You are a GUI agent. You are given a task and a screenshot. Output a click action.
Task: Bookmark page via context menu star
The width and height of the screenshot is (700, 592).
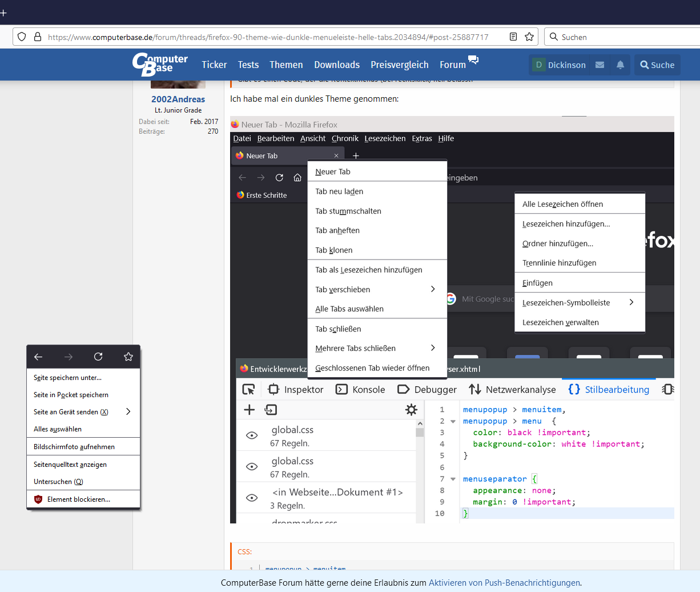click(128, 357)
